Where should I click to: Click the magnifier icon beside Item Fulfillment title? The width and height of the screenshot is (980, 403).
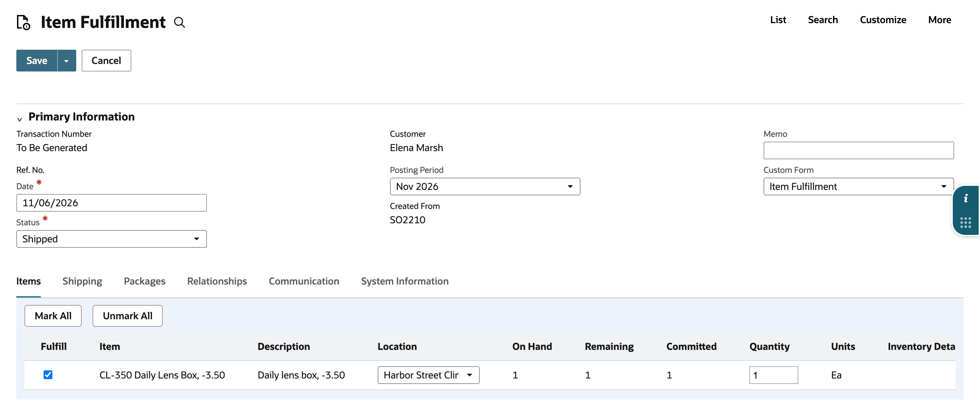[180, 22]
